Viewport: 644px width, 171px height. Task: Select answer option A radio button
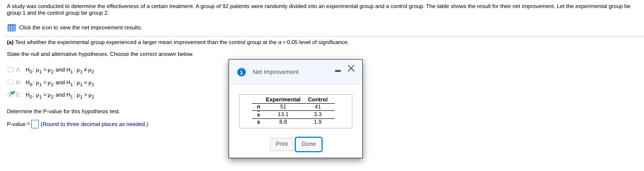tap(10, 70)
